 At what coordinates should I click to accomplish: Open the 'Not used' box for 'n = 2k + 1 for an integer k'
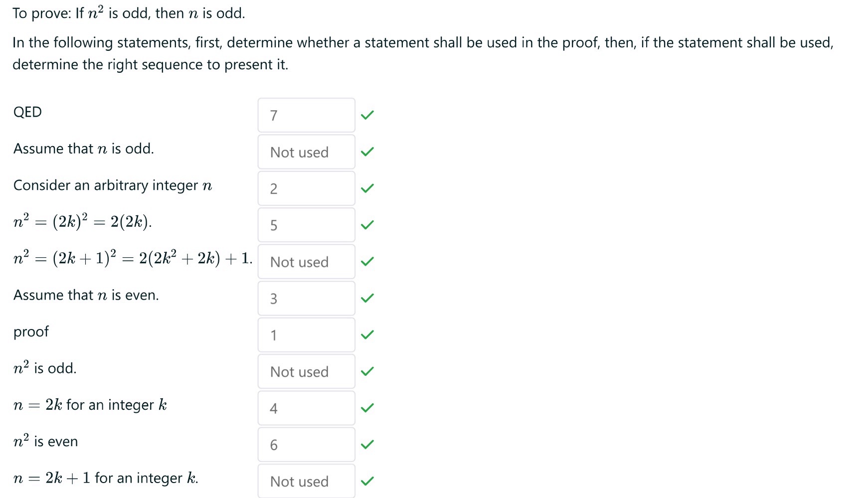click(x=306, y=481)
